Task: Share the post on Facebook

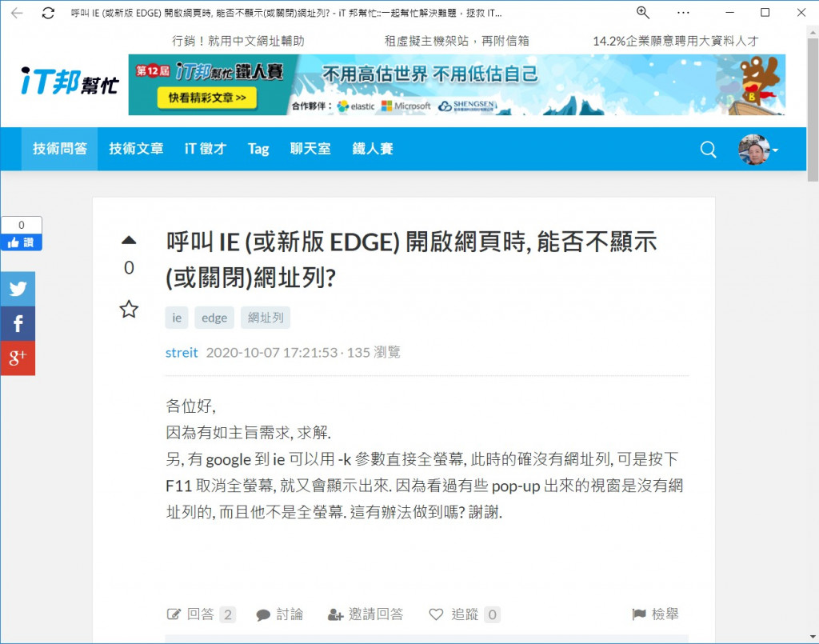Action: click(x=18, y=323)
